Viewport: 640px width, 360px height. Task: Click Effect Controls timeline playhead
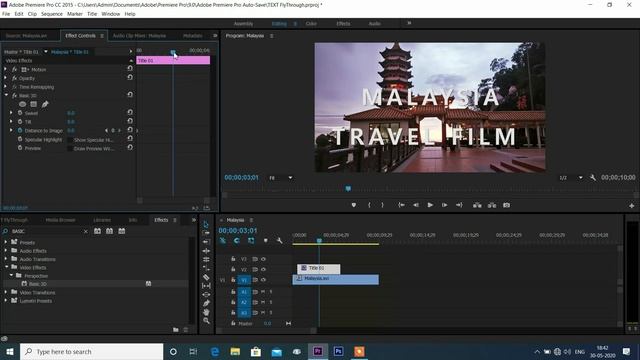coord(173,52)
